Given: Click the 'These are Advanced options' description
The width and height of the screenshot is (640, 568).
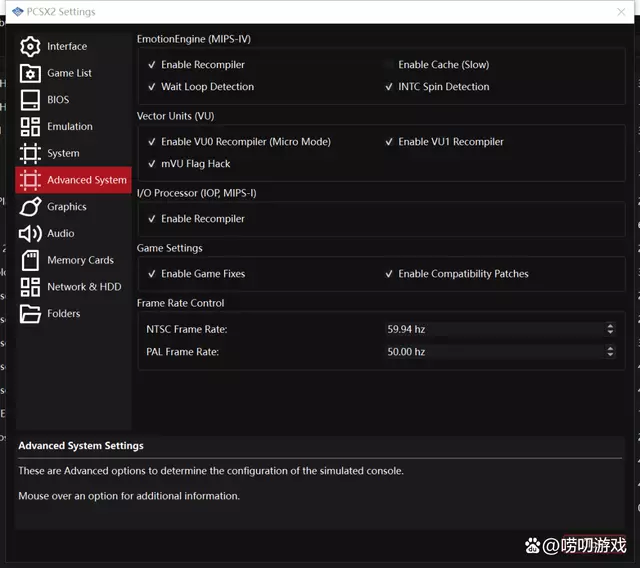Looking at the screenshot, I should (x=211, y=471).
